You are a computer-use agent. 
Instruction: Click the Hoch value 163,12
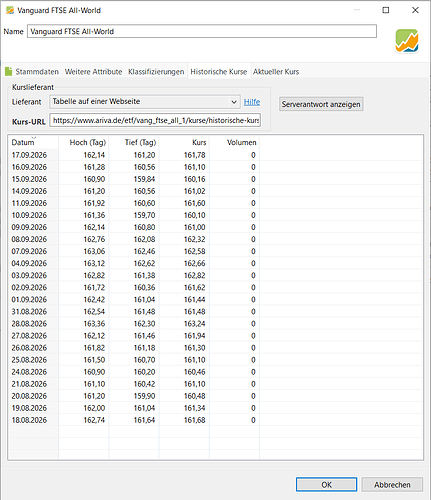[94, 263]
